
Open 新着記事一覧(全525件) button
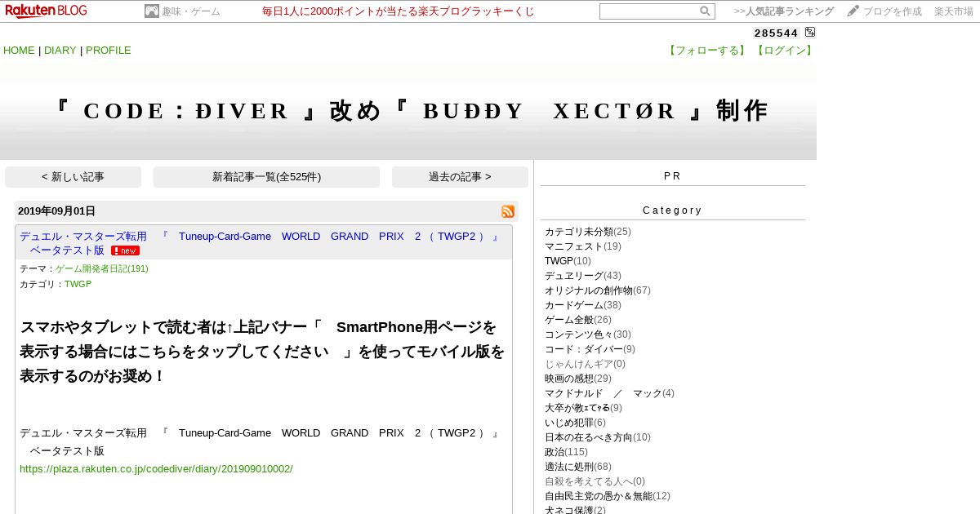tap(266, 177)
